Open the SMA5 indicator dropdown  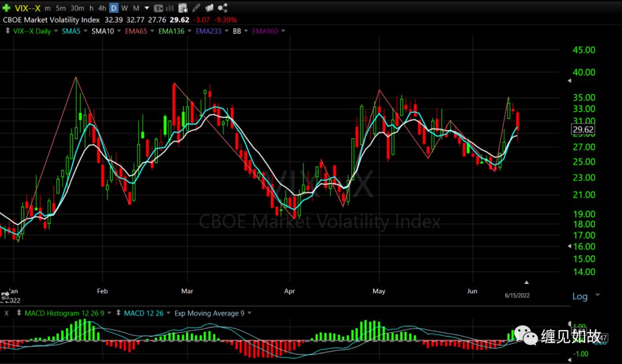85,31
